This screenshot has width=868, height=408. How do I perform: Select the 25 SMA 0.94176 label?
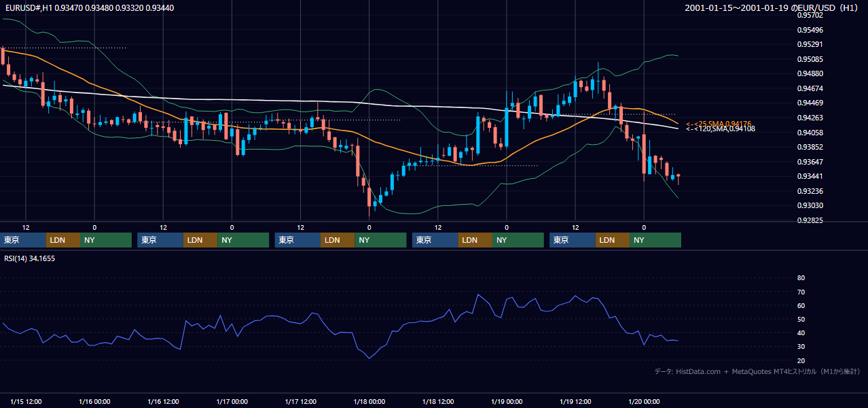(719, 123)
